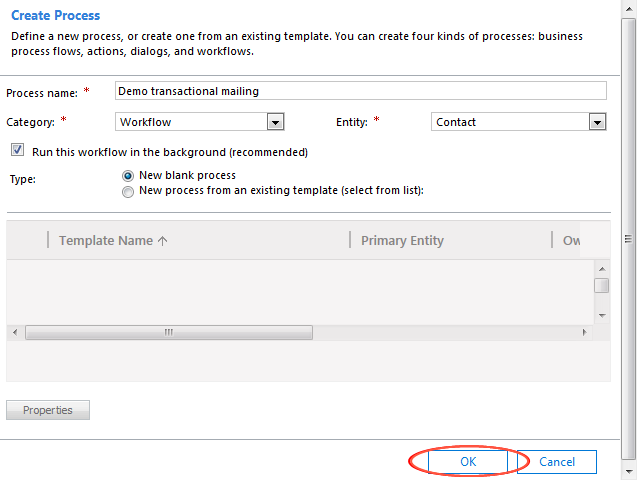Click the Workflow category combo box
Image resolution: width=637 pixels, height=480 pixels.
coord(191,122)
